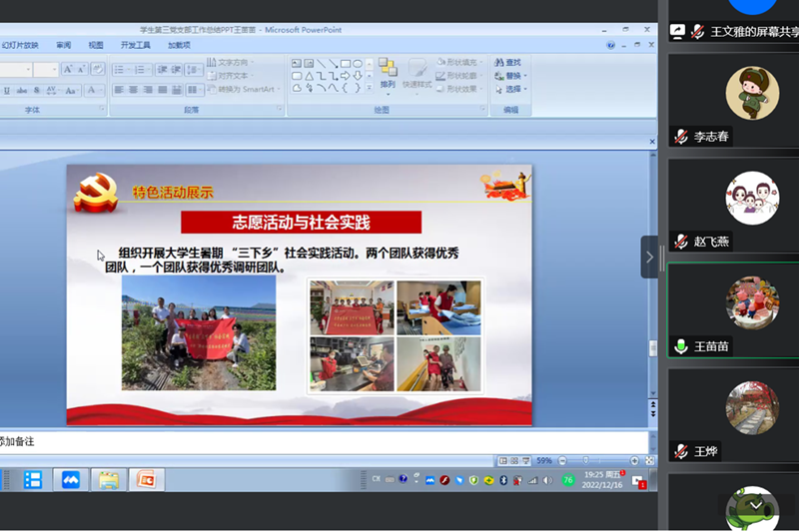Click the zoom in plus button
This screenshot has height=532, width=799.
636,461
